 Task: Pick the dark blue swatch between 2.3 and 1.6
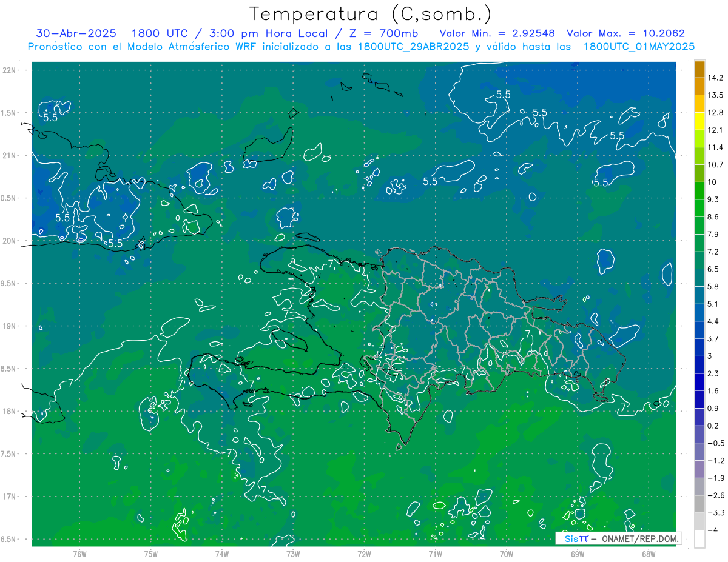click(699, 382)
